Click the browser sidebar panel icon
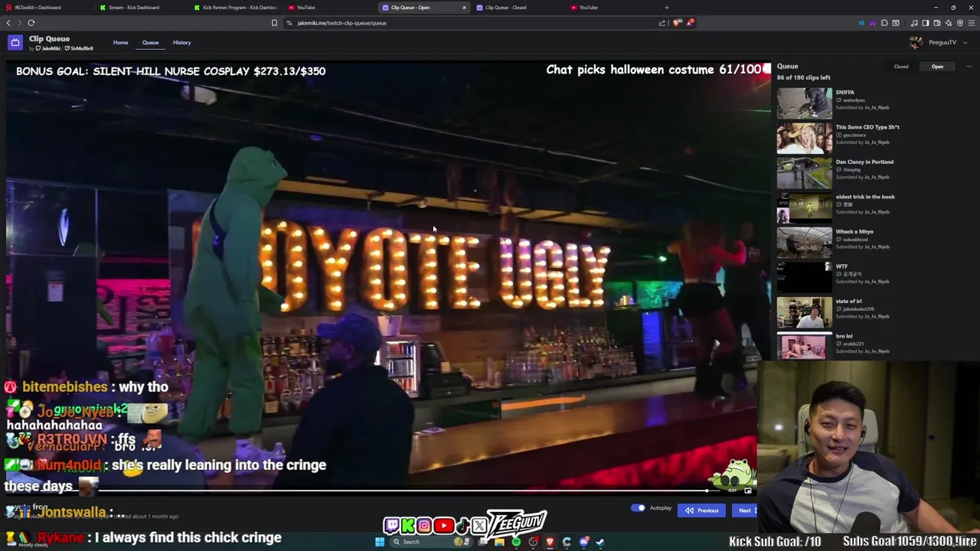This screenshot has width=980, height=551. click(925, 23)
